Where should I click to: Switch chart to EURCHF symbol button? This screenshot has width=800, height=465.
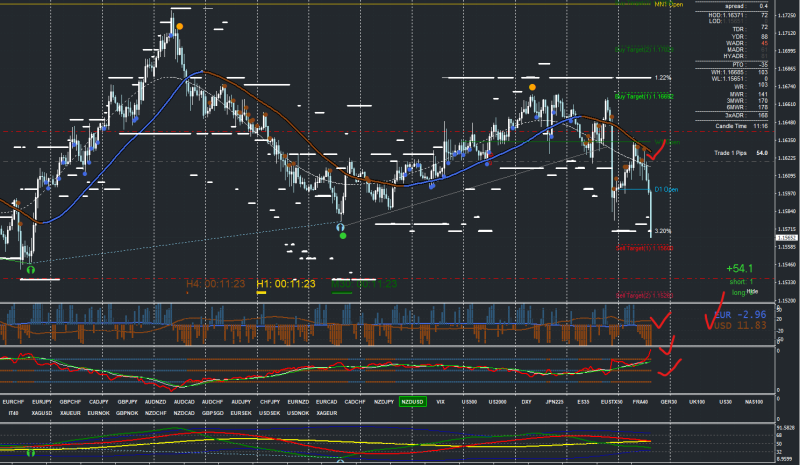coord(13,402)
